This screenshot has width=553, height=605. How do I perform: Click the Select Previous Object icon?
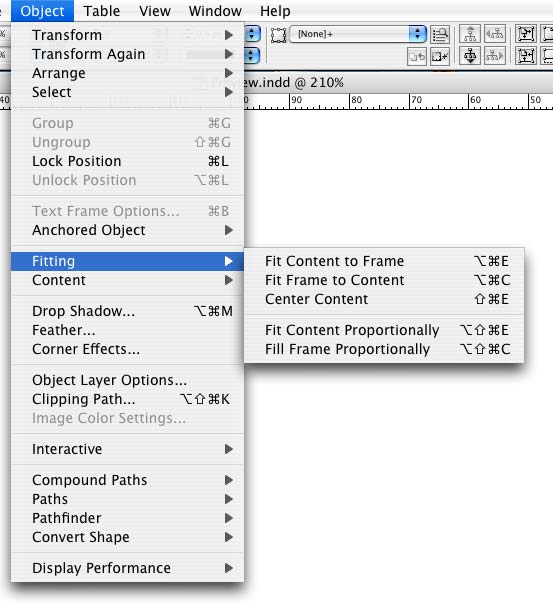click(x=494, y=34)
